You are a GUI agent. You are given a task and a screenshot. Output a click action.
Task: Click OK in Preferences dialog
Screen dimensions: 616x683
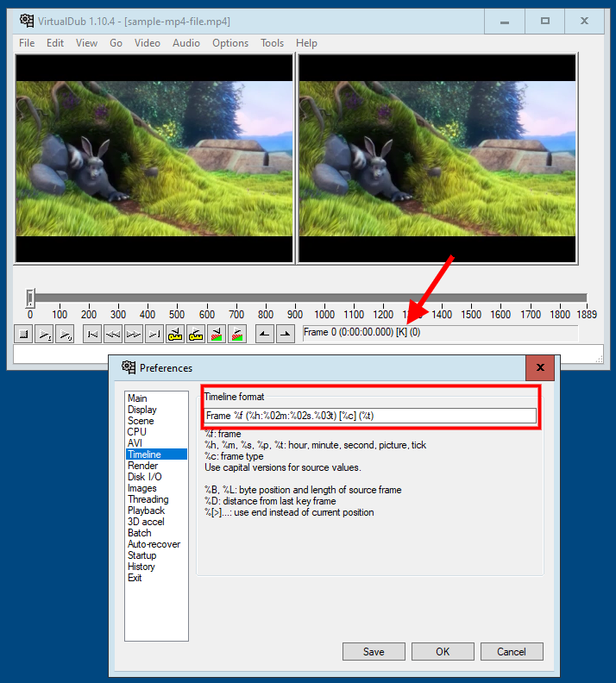443,652
